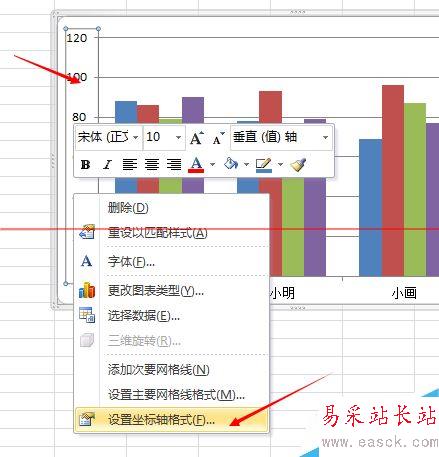The image size is (439, 457).
Task: Click the format painter brush icon
Action: [299, 164]
